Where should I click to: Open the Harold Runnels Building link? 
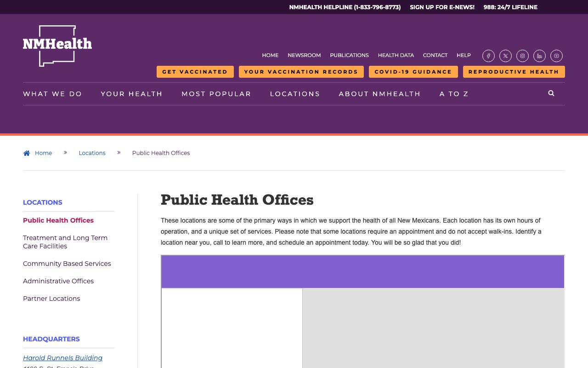[62, 358]
